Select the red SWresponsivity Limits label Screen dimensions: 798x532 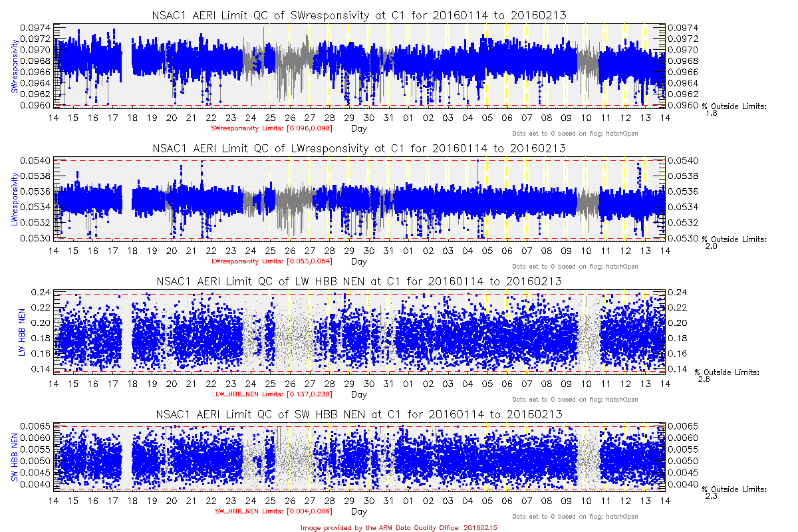click(x=271, y=128)
